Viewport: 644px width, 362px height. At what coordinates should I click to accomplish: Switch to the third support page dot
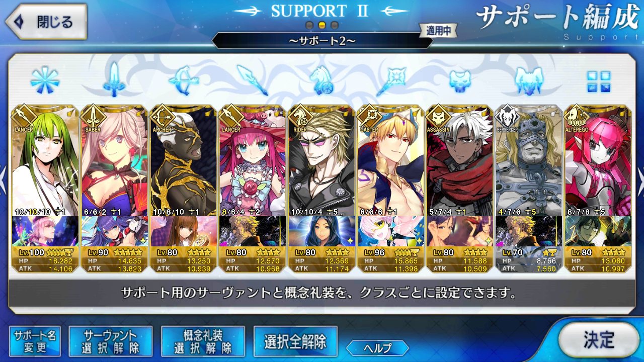pyautogui.click(x=335, y=25)
